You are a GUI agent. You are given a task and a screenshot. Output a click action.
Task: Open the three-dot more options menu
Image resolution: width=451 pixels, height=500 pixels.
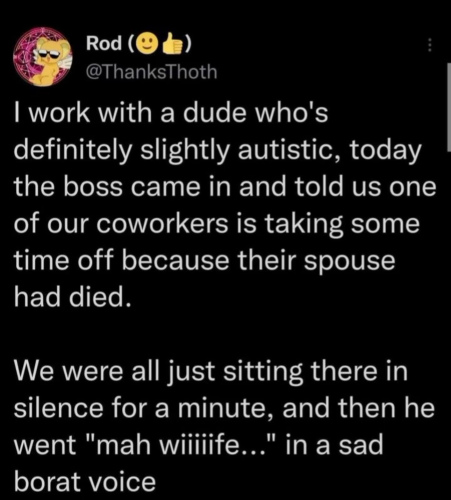430,44
